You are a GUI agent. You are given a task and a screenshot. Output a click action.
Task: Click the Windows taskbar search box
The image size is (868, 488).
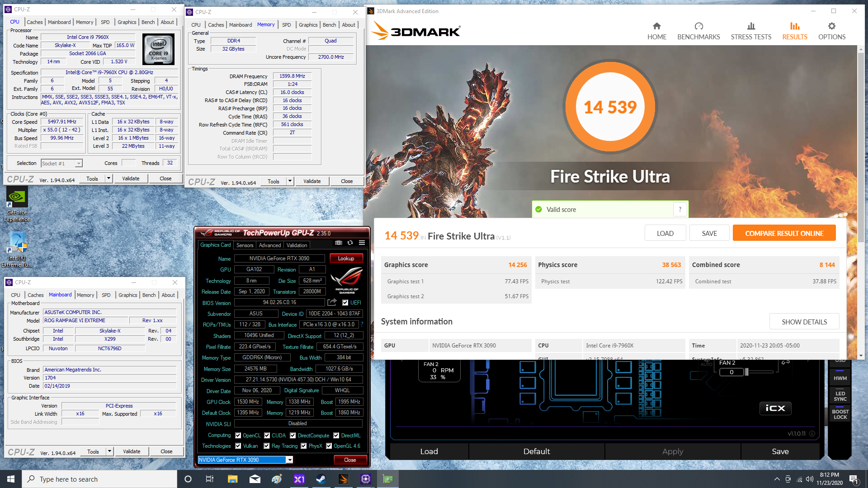[x=99, y=479]
